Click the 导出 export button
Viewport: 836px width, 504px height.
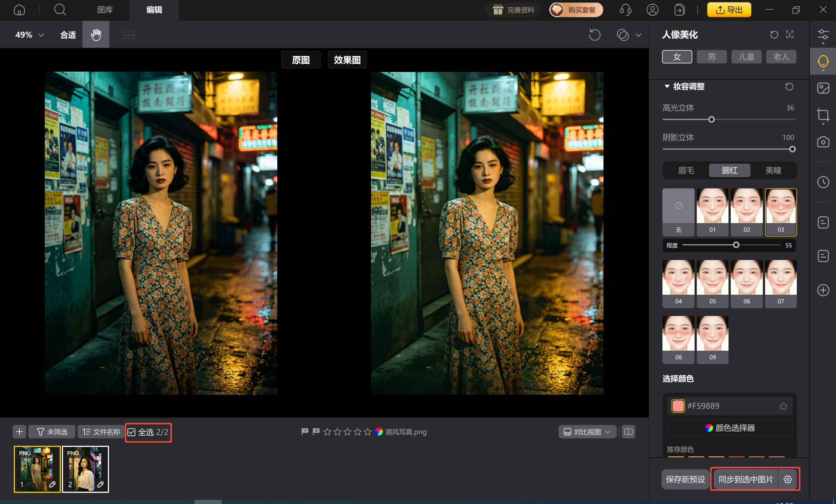(729, 10)
